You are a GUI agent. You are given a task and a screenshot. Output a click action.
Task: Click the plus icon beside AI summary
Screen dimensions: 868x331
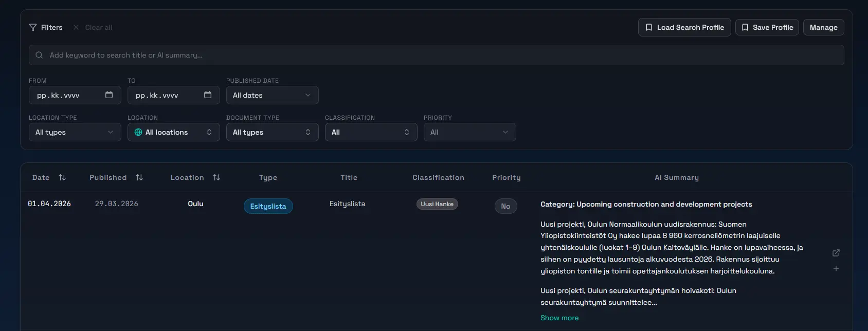(836, 268)
